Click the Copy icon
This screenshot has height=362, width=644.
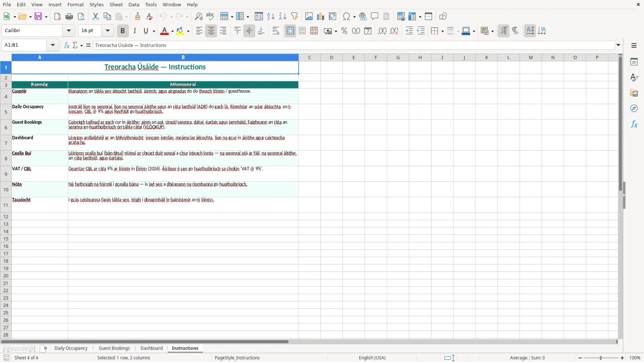[107, 17]
